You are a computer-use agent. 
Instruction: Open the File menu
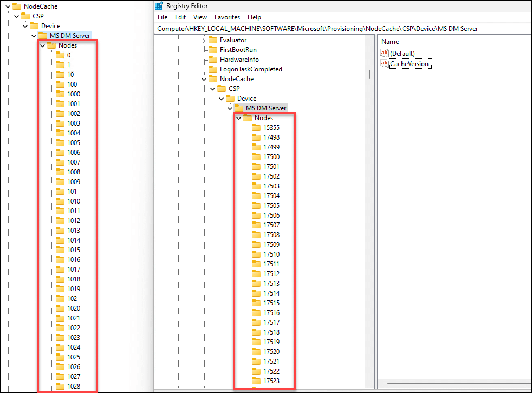163,17
